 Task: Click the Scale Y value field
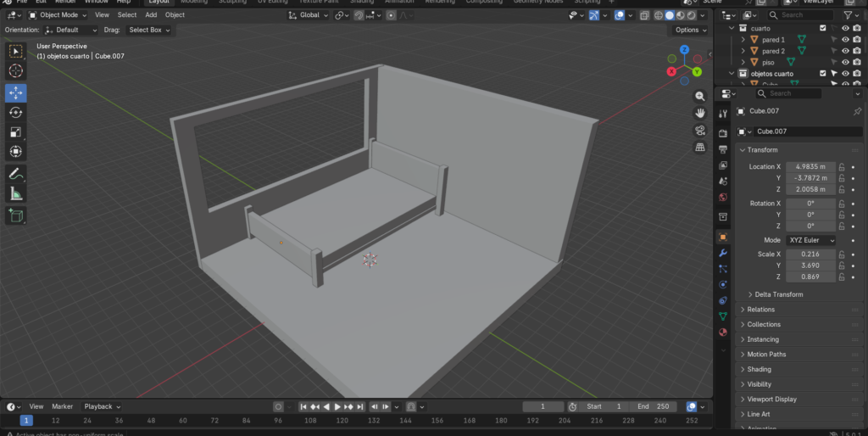tap(811, 266)
